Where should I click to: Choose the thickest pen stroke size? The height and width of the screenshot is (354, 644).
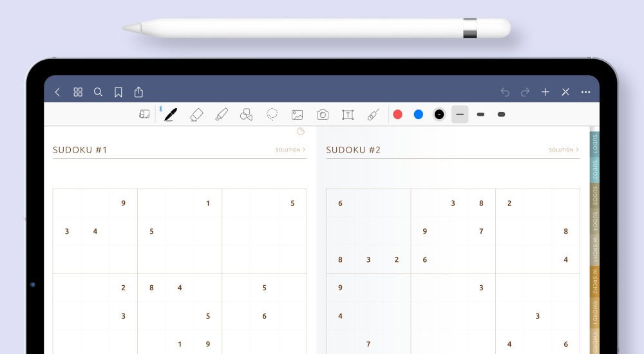pos(502,115)
